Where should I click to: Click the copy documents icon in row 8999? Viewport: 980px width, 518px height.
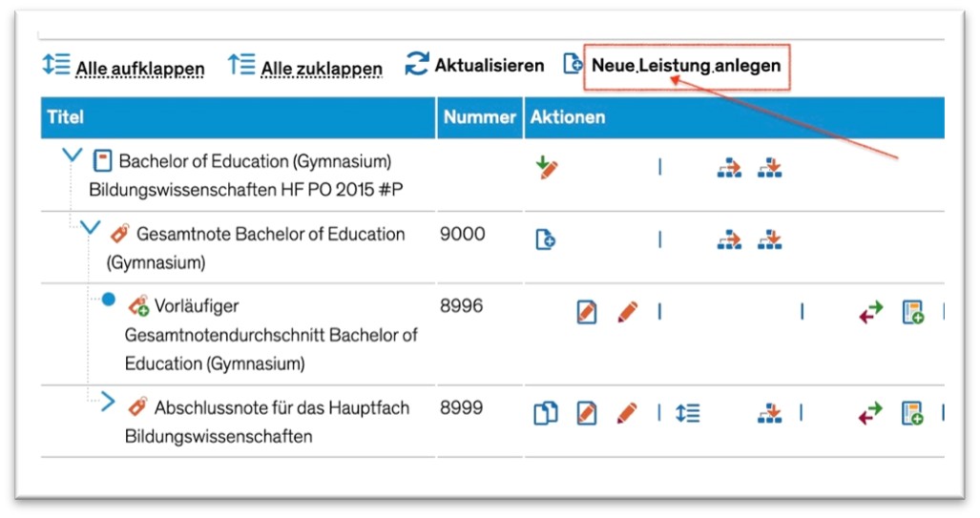546,414
